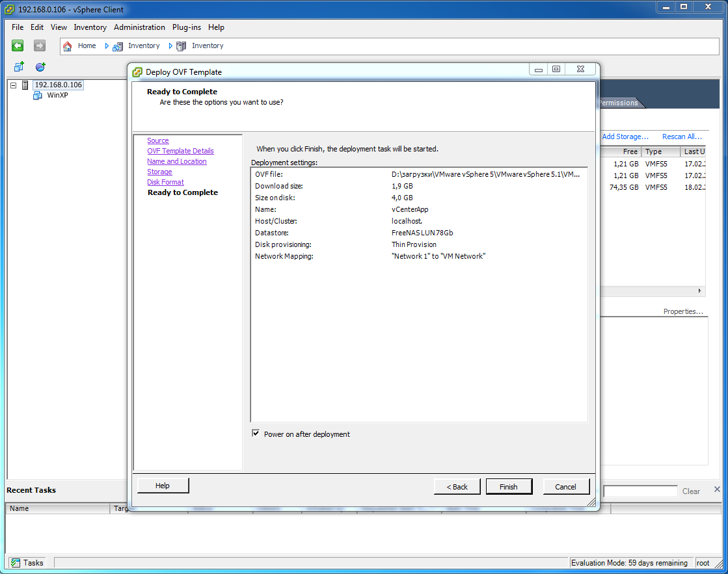Click Finish to start deployment
Viewport: 728px width, 574px height.
(509, 487)
